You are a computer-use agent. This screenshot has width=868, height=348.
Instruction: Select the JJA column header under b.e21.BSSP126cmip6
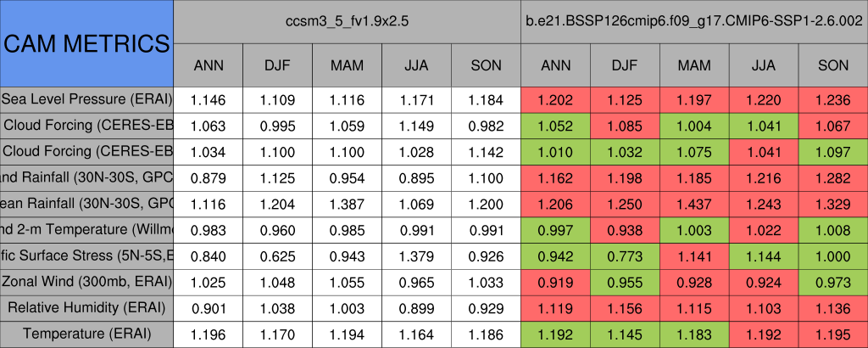coord(764,65)
